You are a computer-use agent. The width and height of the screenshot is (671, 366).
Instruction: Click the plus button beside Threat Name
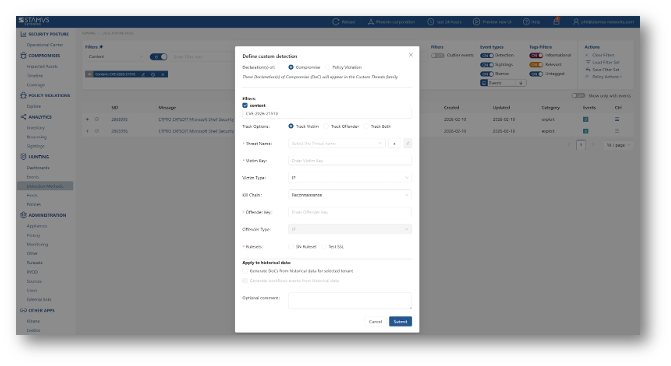394,143
